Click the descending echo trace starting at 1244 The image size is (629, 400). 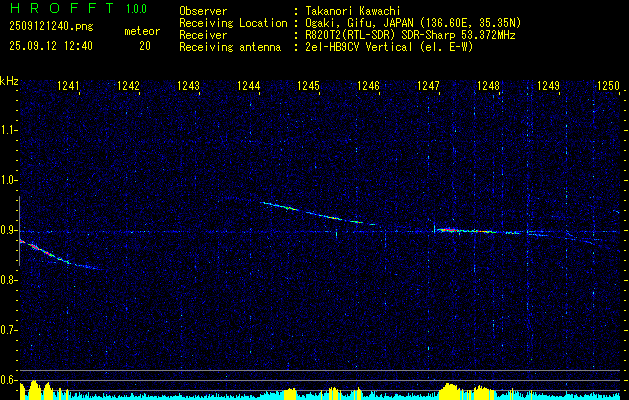[319, 213]
